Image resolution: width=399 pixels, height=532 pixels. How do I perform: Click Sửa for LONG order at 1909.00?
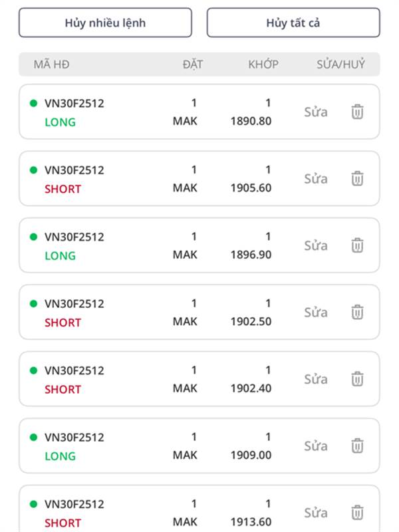[316, 446]
